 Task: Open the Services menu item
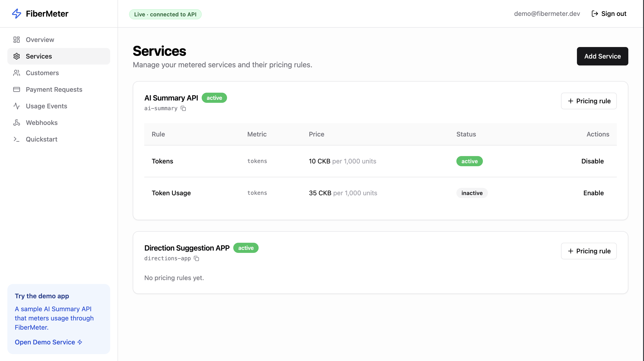(59, 56)
